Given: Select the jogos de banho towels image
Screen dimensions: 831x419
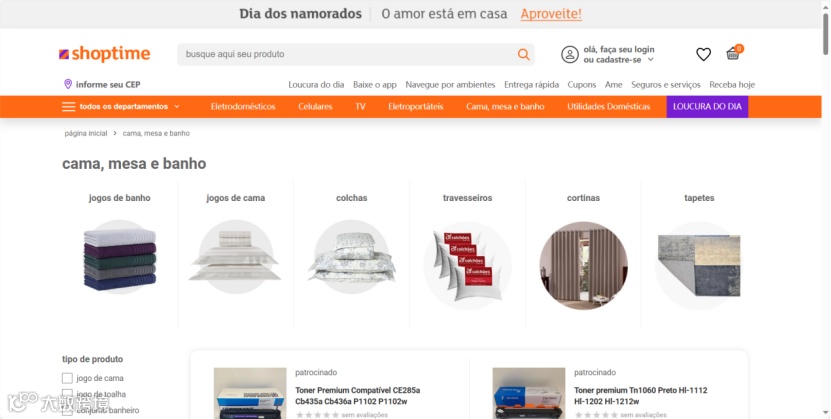Looking at the screenshot, I should pos(120,258).
